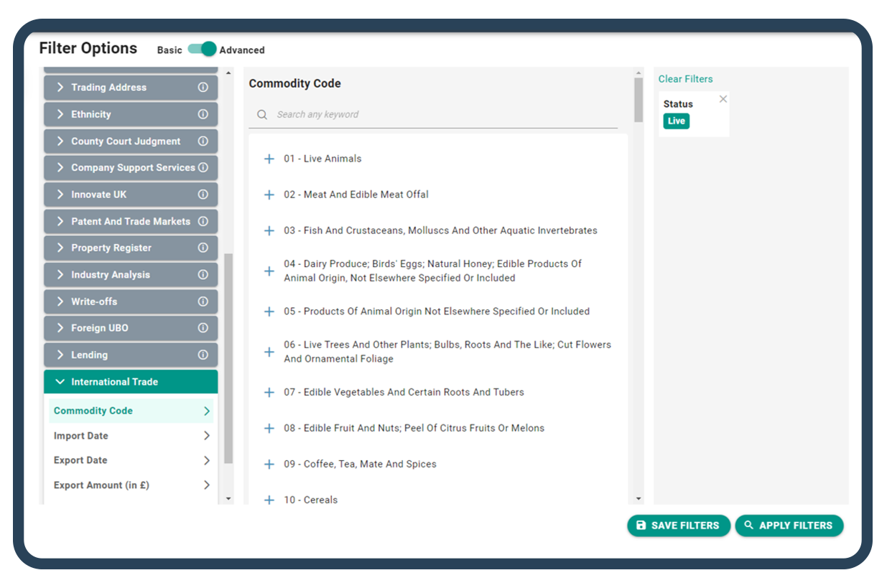The image size is (887, 588).
Task: Remove the Status filter with X icon
Action: tap(723, 99)
